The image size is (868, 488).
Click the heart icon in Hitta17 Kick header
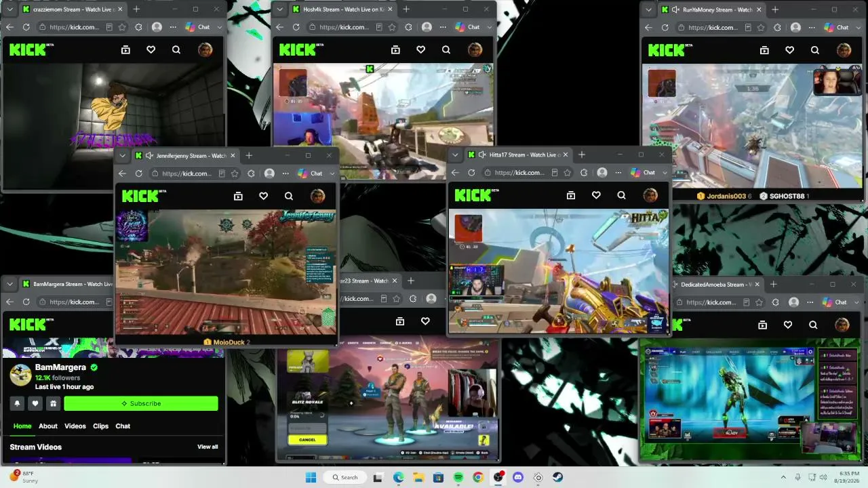[x=596, y=195]
